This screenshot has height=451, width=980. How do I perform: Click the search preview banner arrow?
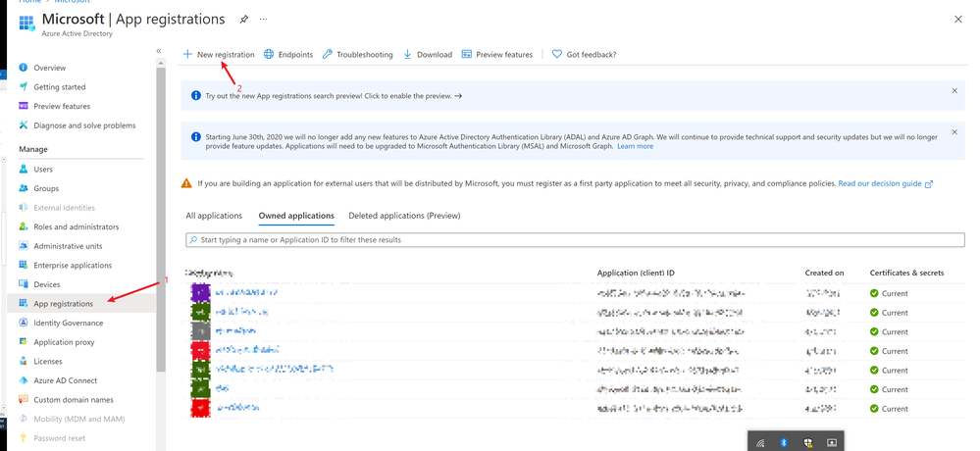point(458,96)
